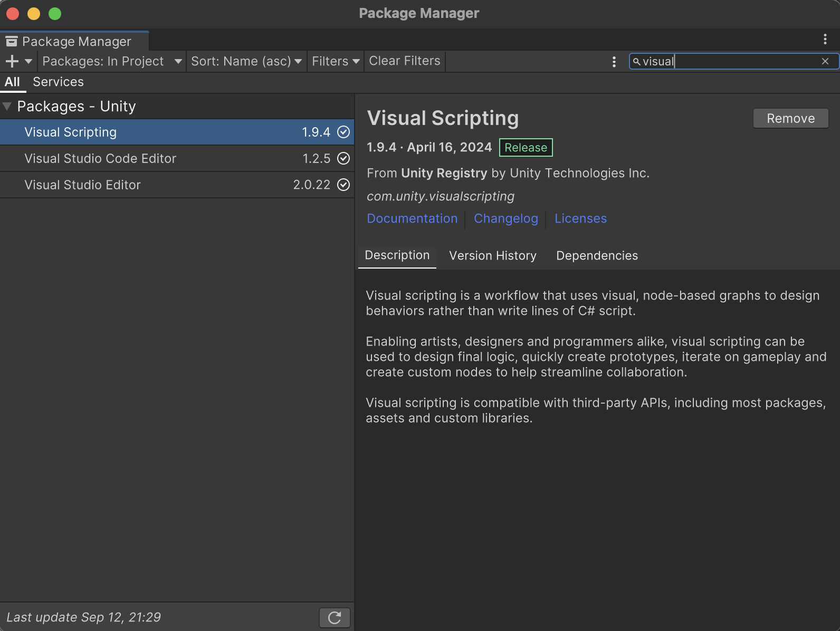The width and height of the screenshot is (840, 631).
Task: Open the toolbar three-dot options menu
Action: pyautogui.click(x=614, y=62)
